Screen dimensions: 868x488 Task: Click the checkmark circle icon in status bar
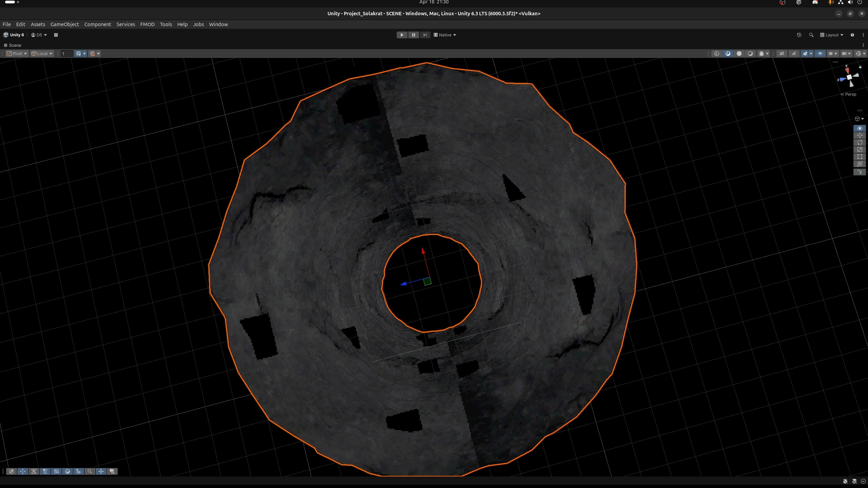(x=863, y=481)
